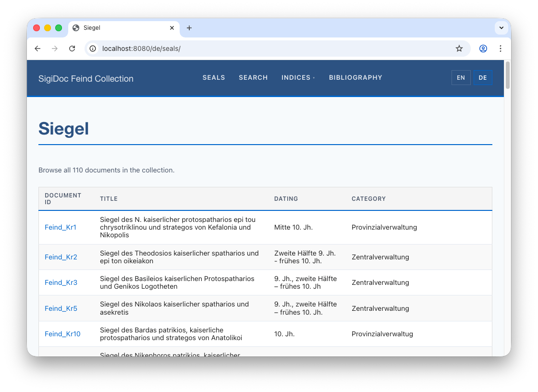Viewport: 538px width, 392px height.
Task: Close the Siegel browser tab
Action: click(x=172, y=28)
